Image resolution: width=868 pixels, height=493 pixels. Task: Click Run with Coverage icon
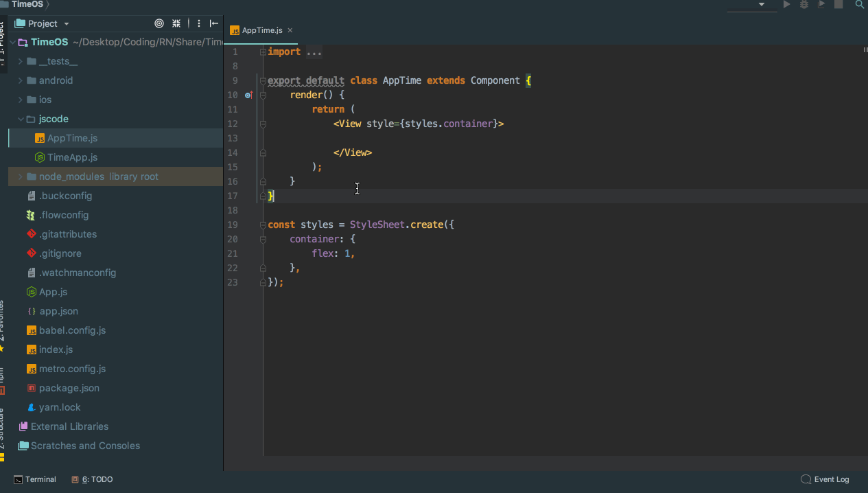point(821,4)
